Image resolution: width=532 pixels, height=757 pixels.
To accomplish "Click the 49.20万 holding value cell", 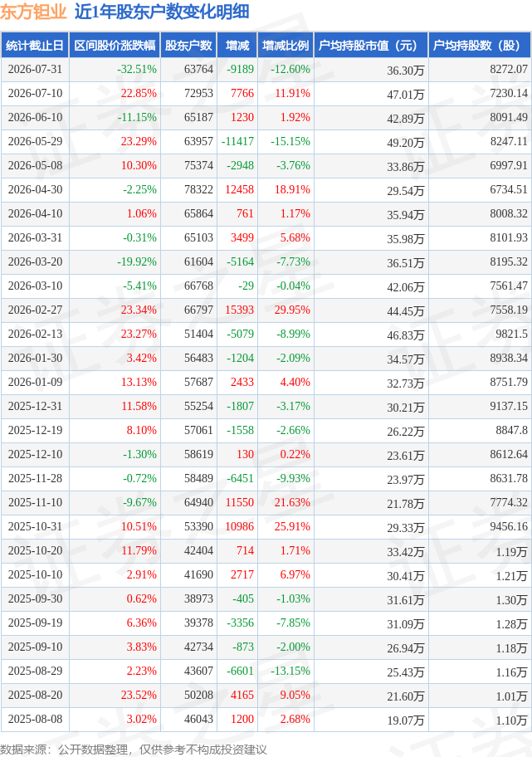I will (406, 143).
